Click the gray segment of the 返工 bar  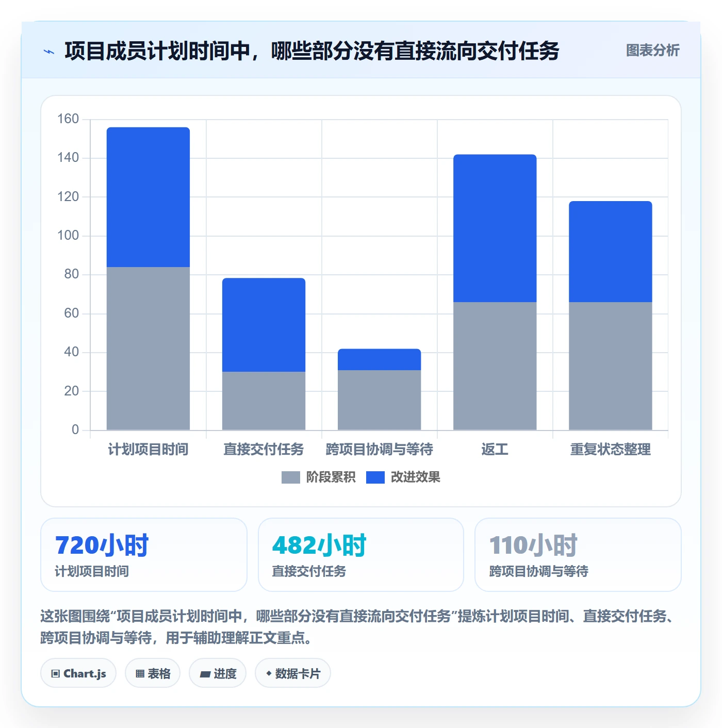click(x=495, y=366)
